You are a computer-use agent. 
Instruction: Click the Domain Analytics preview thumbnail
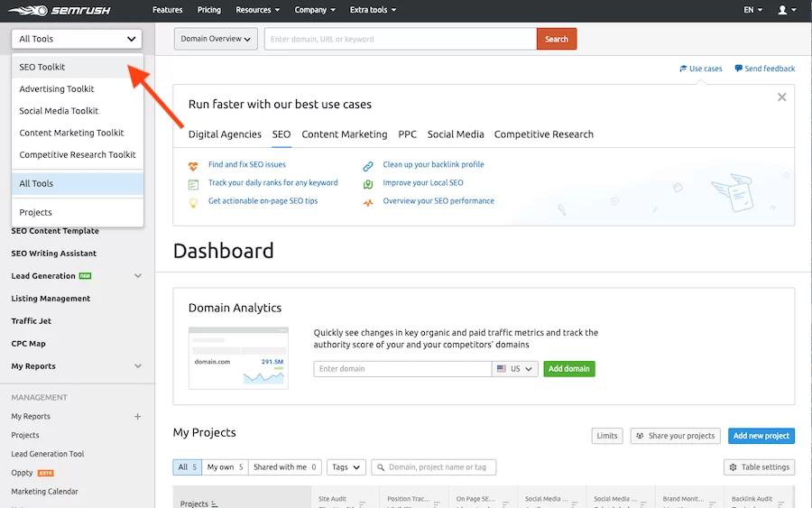238,358
